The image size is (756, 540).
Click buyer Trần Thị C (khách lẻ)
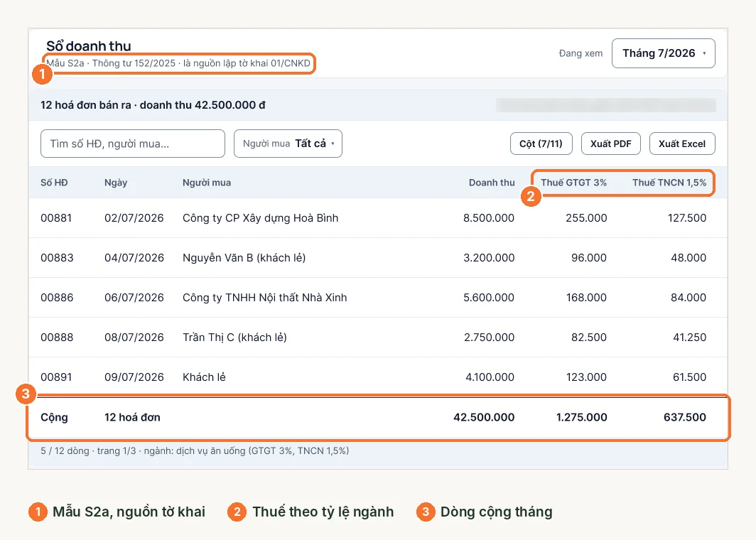tap(234, 337)
